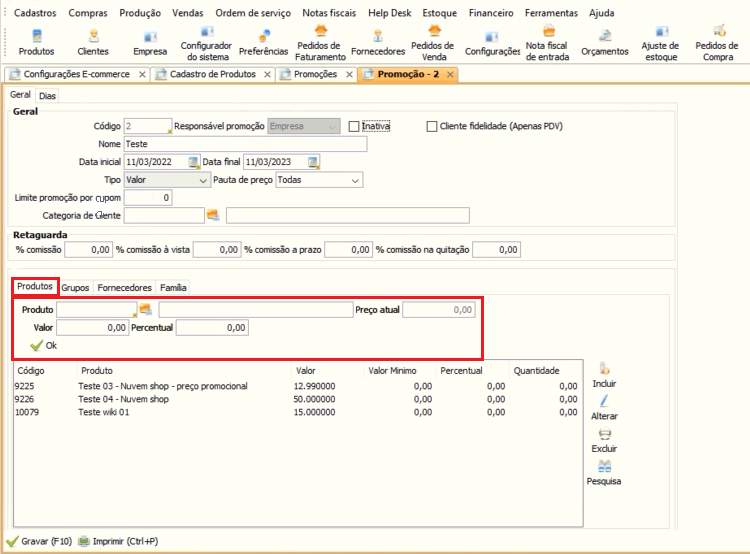Open Preferências from the toolbar

tap(264, 43)
